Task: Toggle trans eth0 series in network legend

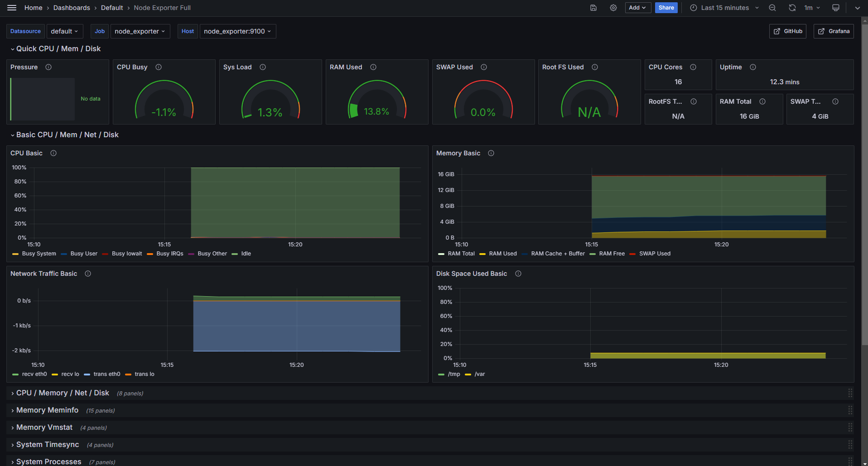Action: 106,374
